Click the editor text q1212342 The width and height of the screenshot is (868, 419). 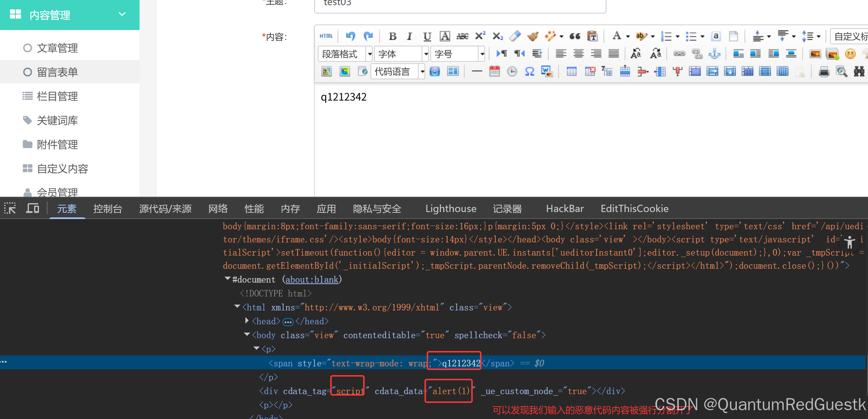coord(343,97)
